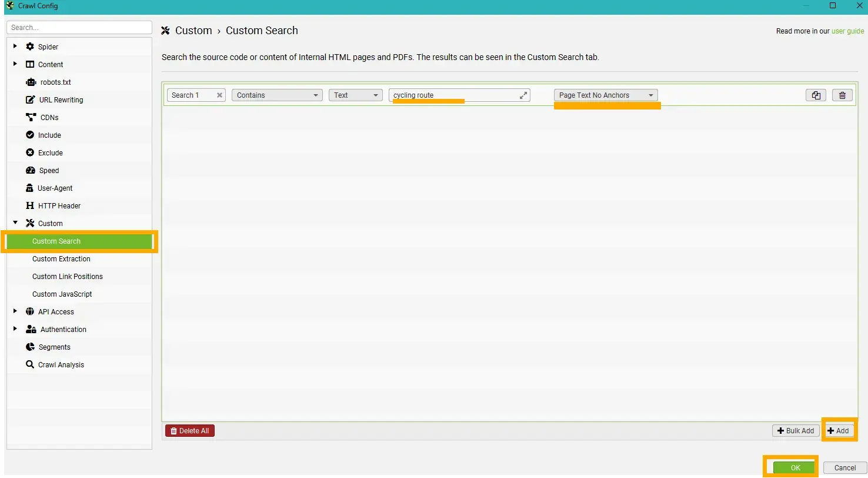Open Custom Extraction settings
868x478 pixels.
pyautogui.click(x=61, y=259)
